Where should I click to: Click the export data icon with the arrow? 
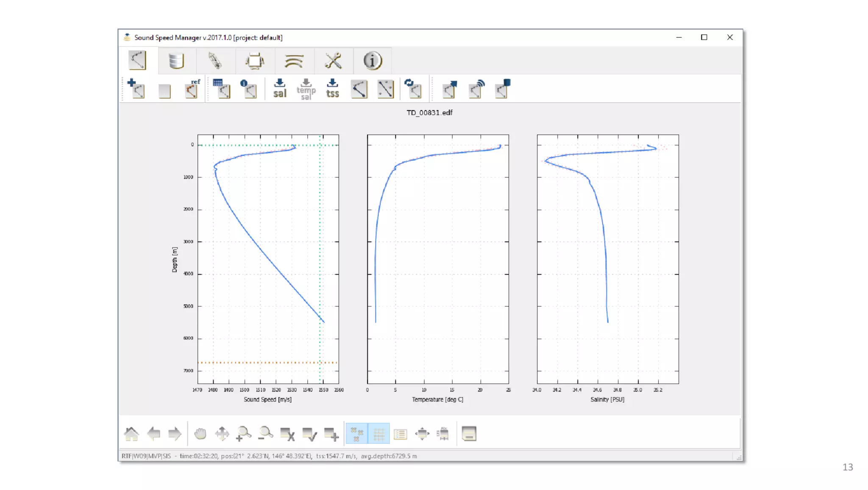pos(450,89)
